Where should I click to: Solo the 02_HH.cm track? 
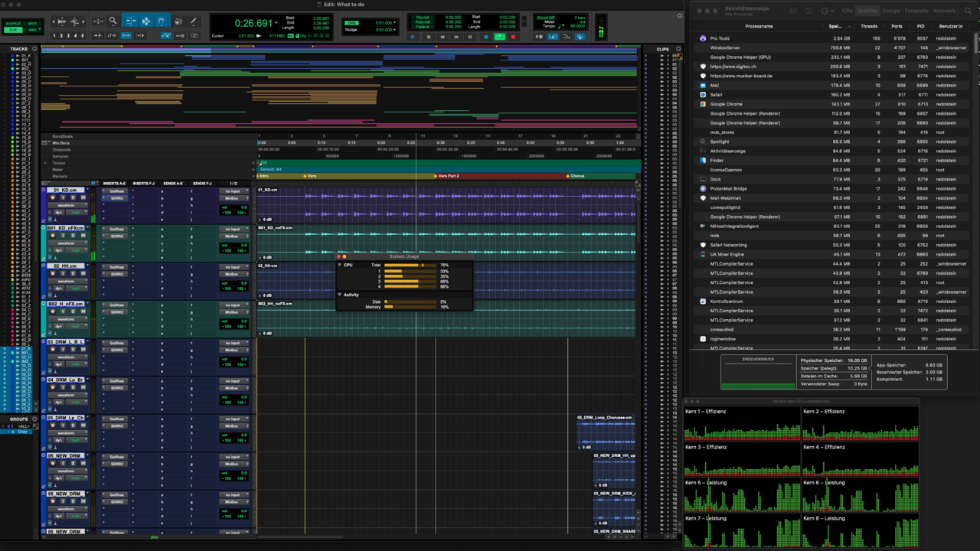coord(73,273)
